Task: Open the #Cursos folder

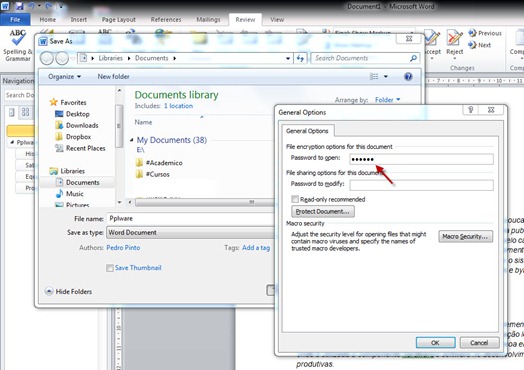Action: (x=157, y=174)
